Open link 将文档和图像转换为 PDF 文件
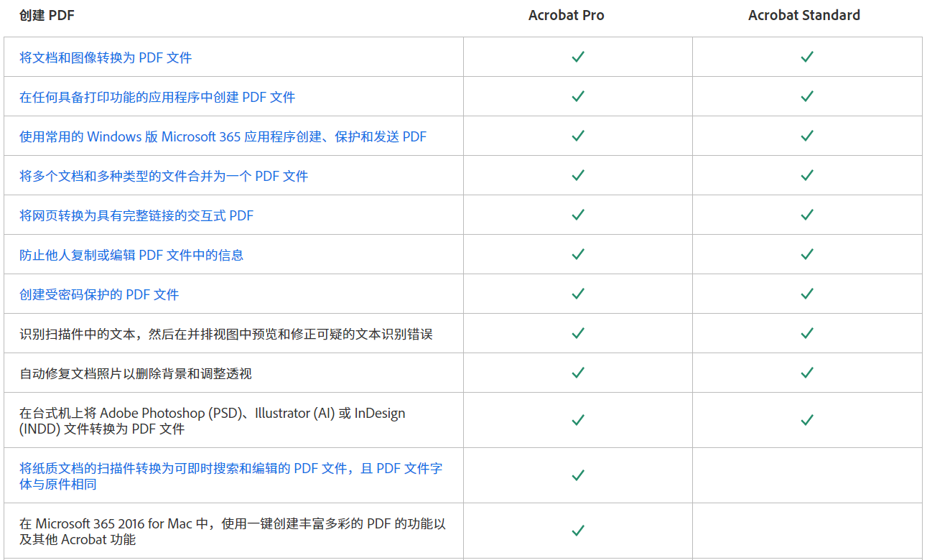 click(106, 57)
